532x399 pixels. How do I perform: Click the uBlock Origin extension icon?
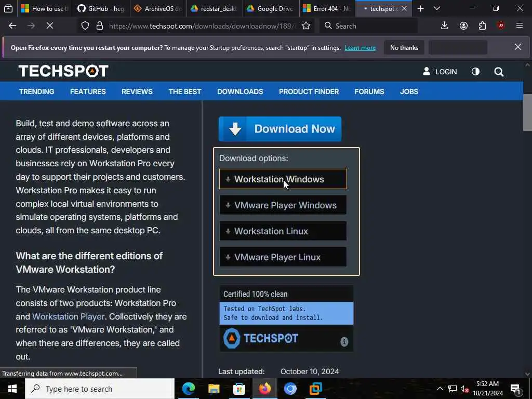(x=501, y=26)
